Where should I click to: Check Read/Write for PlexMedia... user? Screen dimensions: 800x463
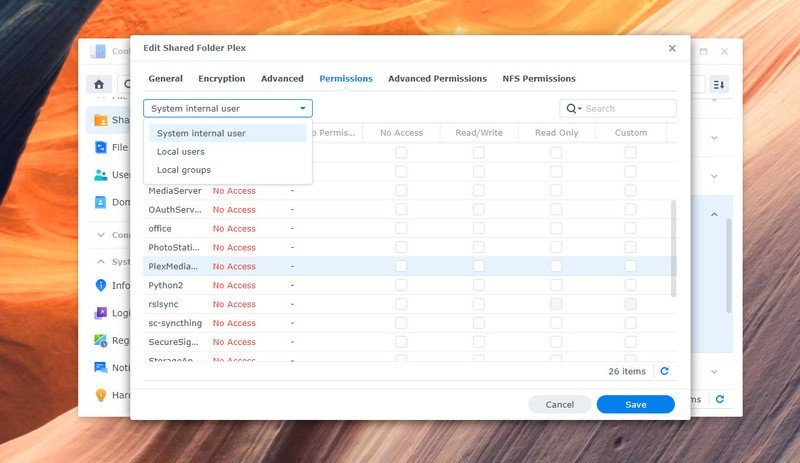[x=479, y=266]
